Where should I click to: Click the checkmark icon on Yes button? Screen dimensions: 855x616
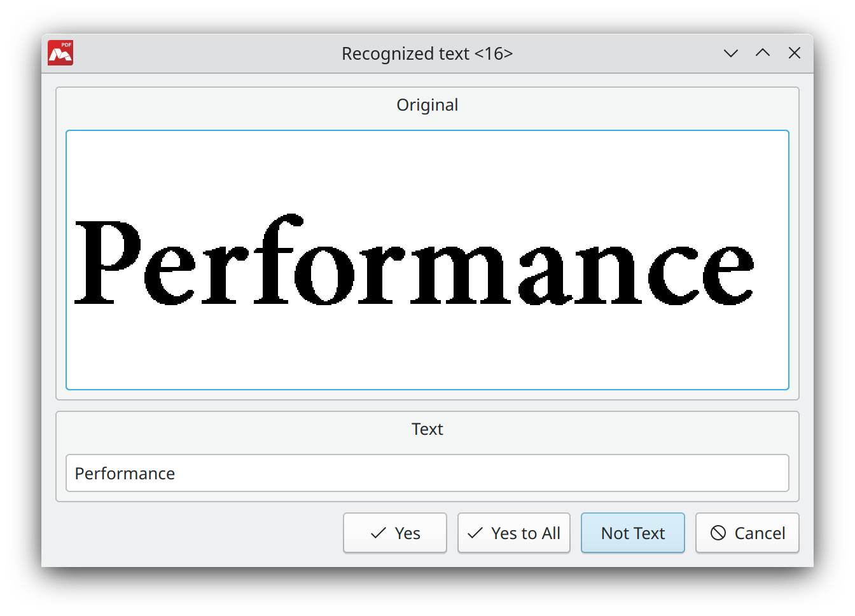(x=379, y=533)
